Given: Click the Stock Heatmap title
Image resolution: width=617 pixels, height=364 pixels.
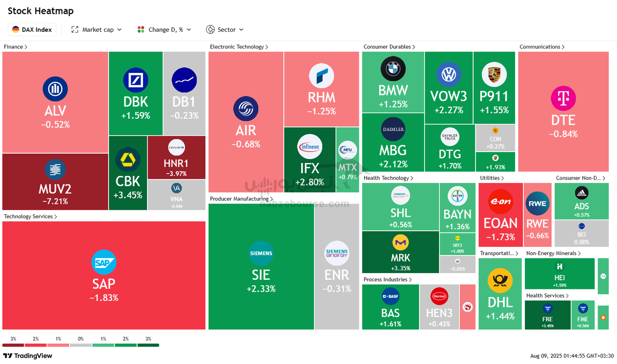Looking at the screenshot, I should click(41, 11).
